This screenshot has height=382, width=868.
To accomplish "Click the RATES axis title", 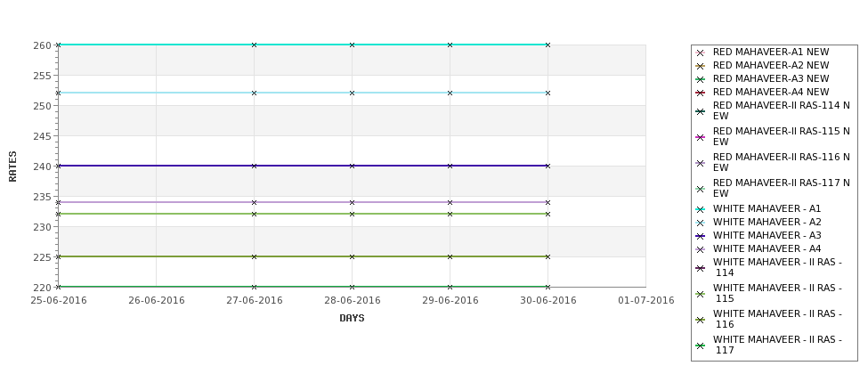I will click(12, 167).
